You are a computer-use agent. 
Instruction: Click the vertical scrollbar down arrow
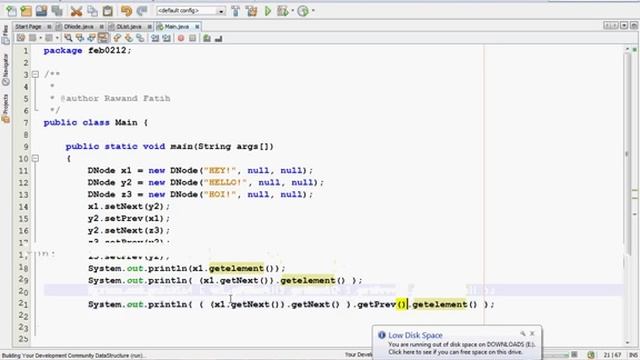click(x=627, y=343)
